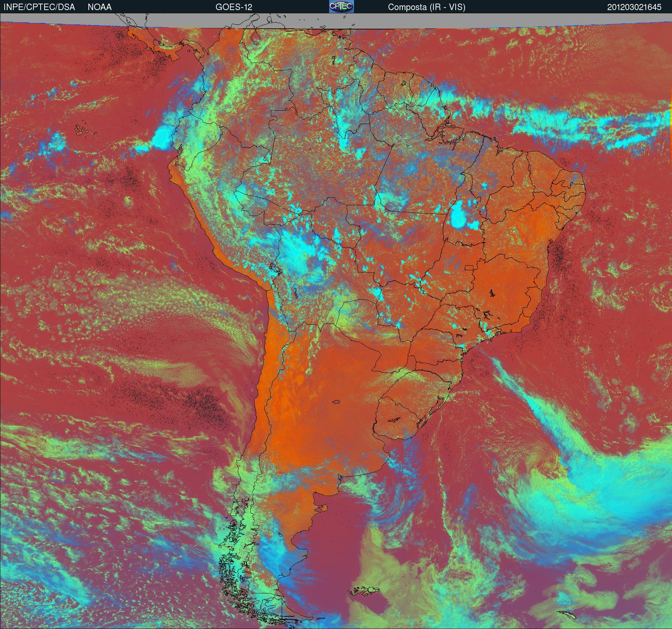Click the Galápagos Islands outline in the Pacific
Viewport: 672px width, 629px height.
[x=83, y=130]
